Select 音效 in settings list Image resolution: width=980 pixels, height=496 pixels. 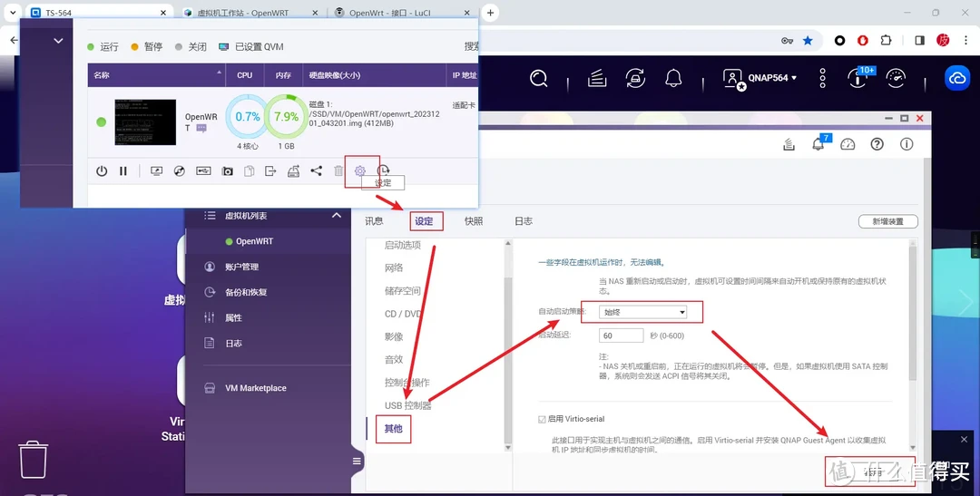394,360
